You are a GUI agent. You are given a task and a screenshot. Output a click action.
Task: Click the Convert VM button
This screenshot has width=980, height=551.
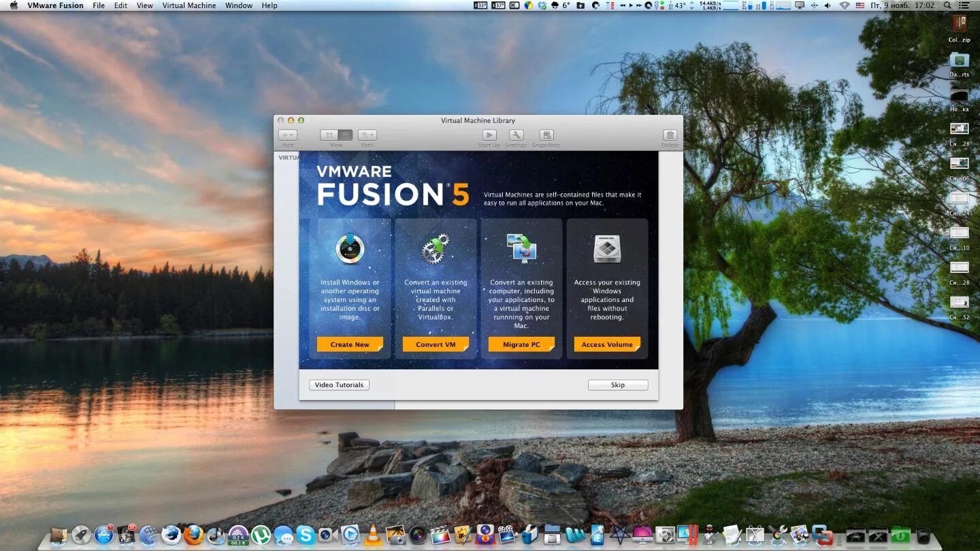point(436,344)
